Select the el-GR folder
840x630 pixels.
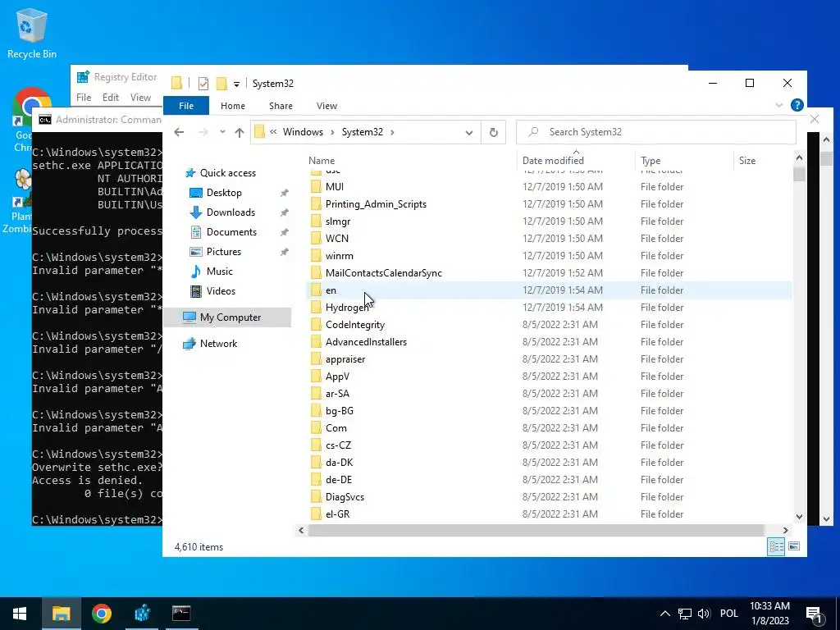coord(337,514)
